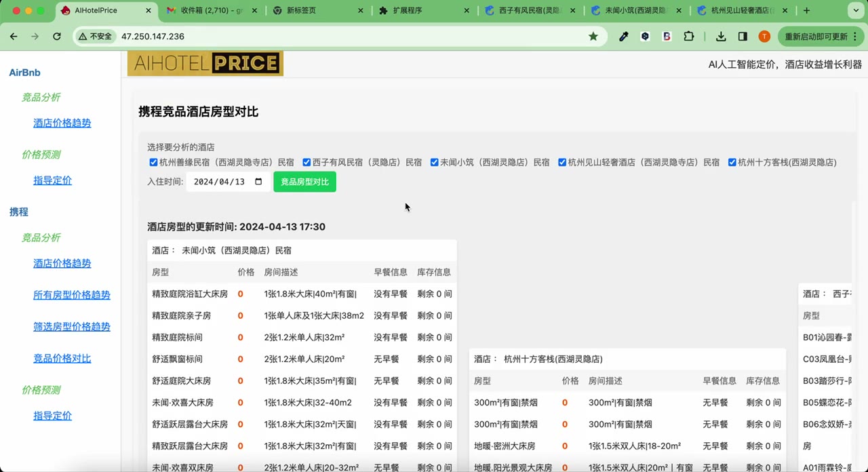This screenshot has height=472, width=868.
Task: Open the orange profile avatar
Action: tap(764, 37)
